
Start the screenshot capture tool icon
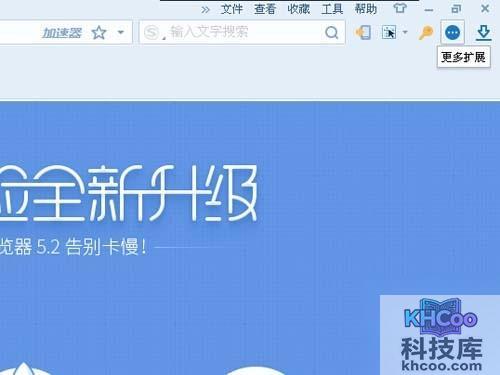(x=389, y=33)
